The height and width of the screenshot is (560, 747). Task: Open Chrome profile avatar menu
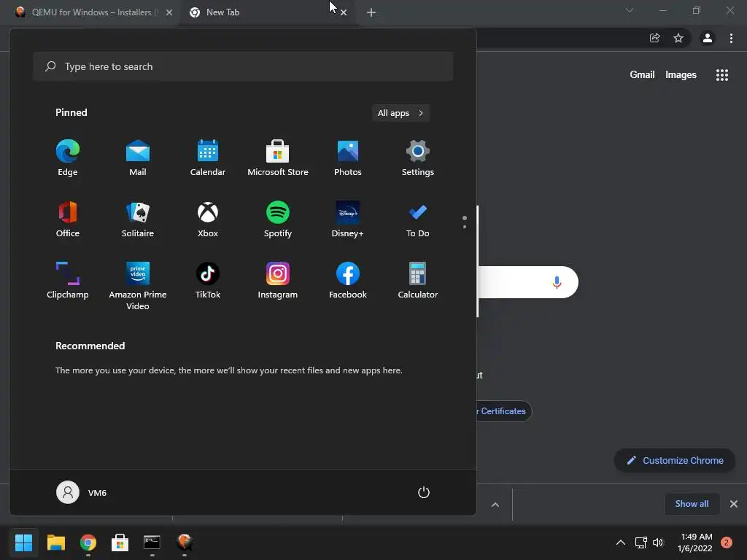(x=708, y=38)
